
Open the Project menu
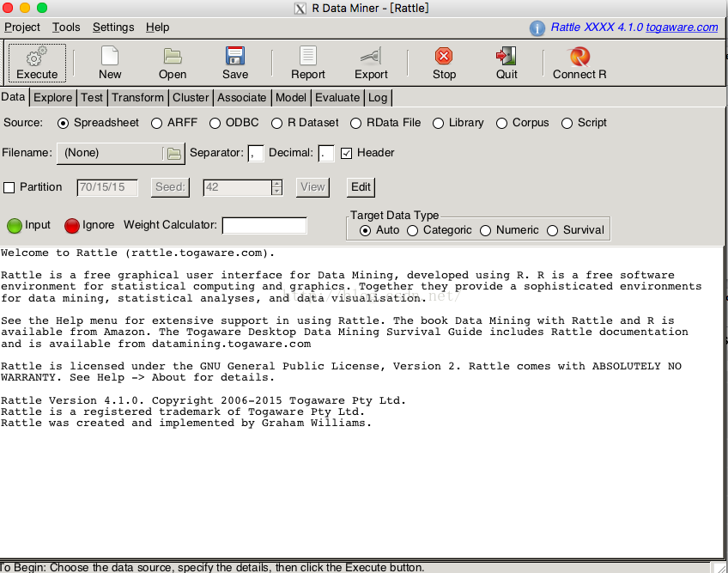click(x=21, y=27)
